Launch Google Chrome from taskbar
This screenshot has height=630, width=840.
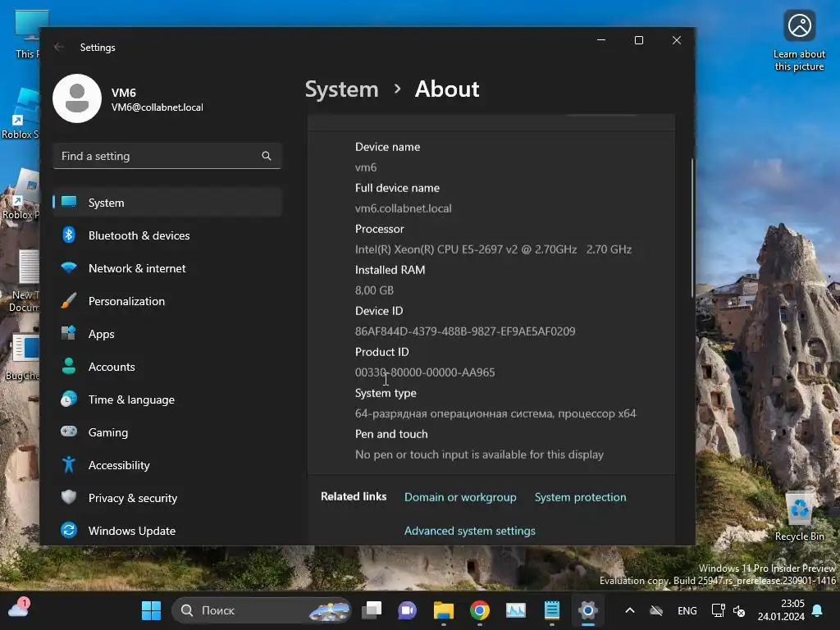[479, 610]
